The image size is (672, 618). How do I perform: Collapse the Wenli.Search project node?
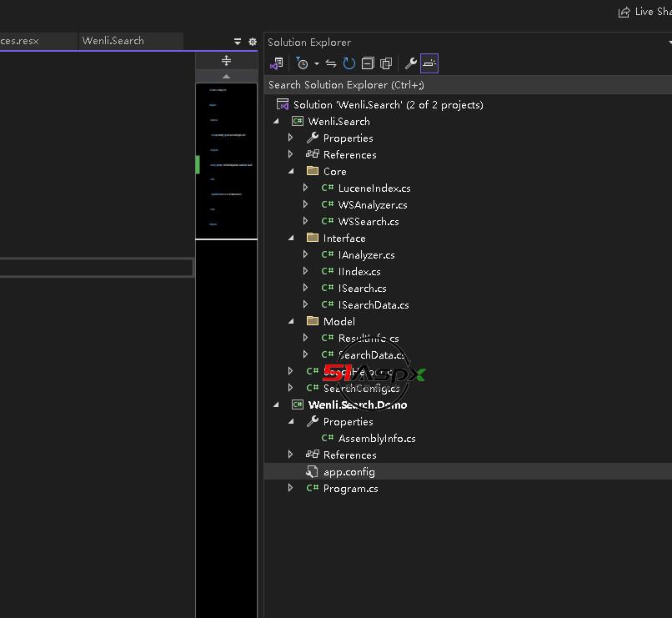click(x=277, y=121)
